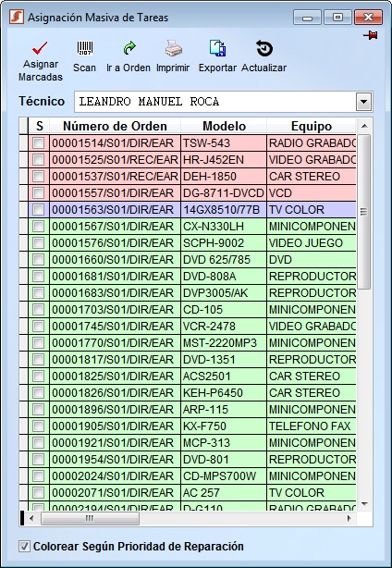Screen dimensions: 392x568
Task: Click the Equipo column header
Action: 312,126
